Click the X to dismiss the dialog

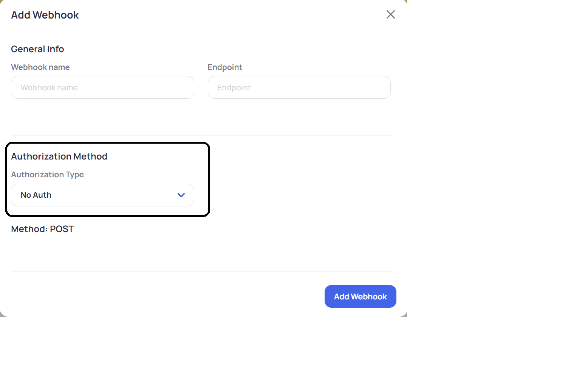pyautogui.click(x=390, y=14)
